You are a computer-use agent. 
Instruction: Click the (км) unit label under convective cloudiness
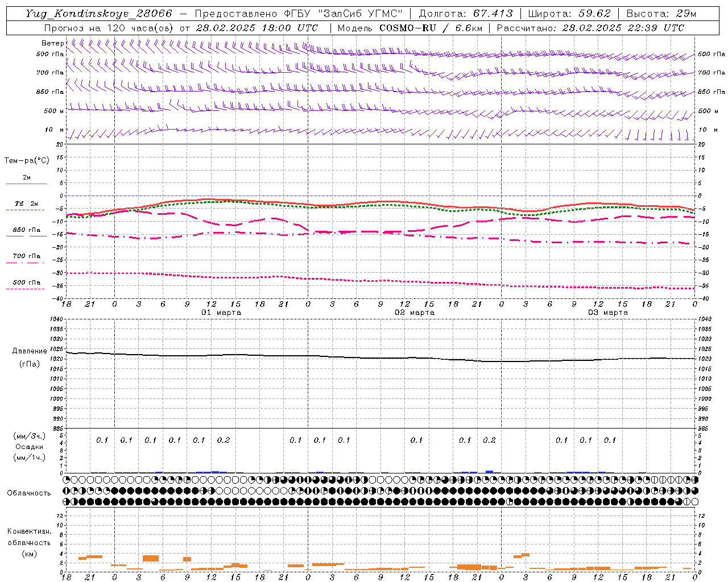tap(29, 554)
